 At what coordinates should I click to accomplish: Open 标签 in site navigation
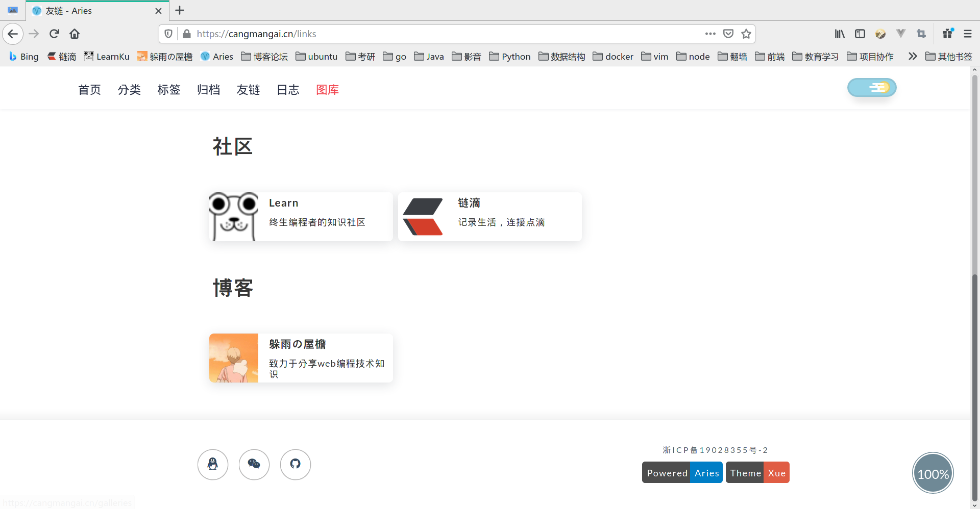pyautogui.click(x=169, y=90)
